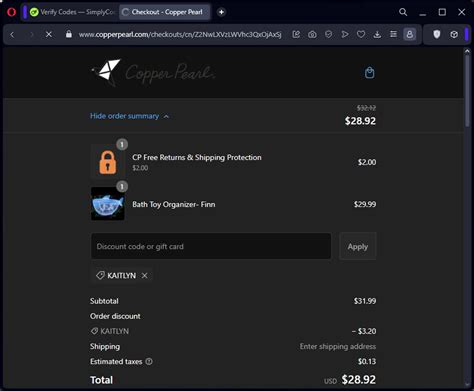The height and width of the screenshot is (391, 474).
Task: Click the - $3.20 discount amount
Action: (364, 331)
